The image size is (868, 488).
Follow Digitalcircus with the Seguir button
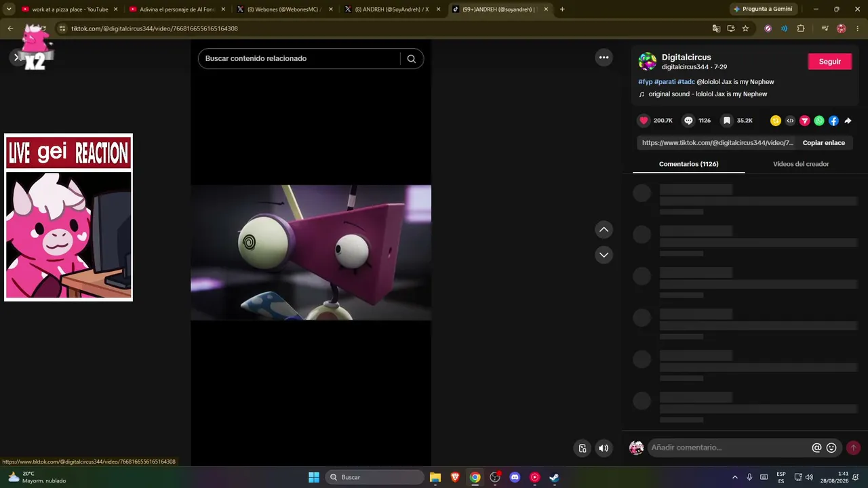click(830, 62)
